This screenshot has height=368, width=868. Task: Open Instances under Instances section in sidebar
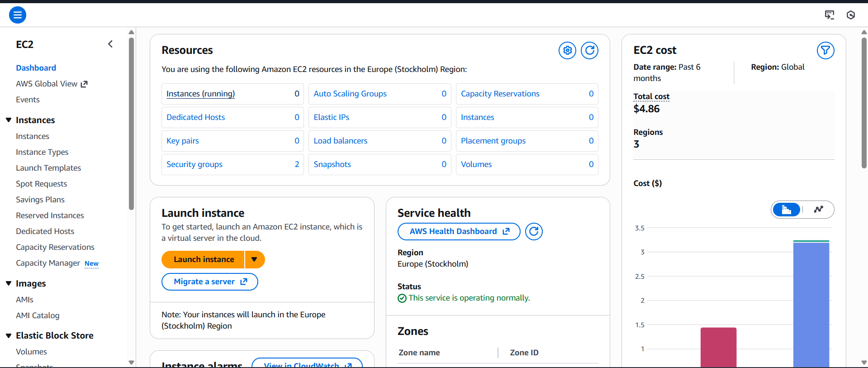[33, 136]
